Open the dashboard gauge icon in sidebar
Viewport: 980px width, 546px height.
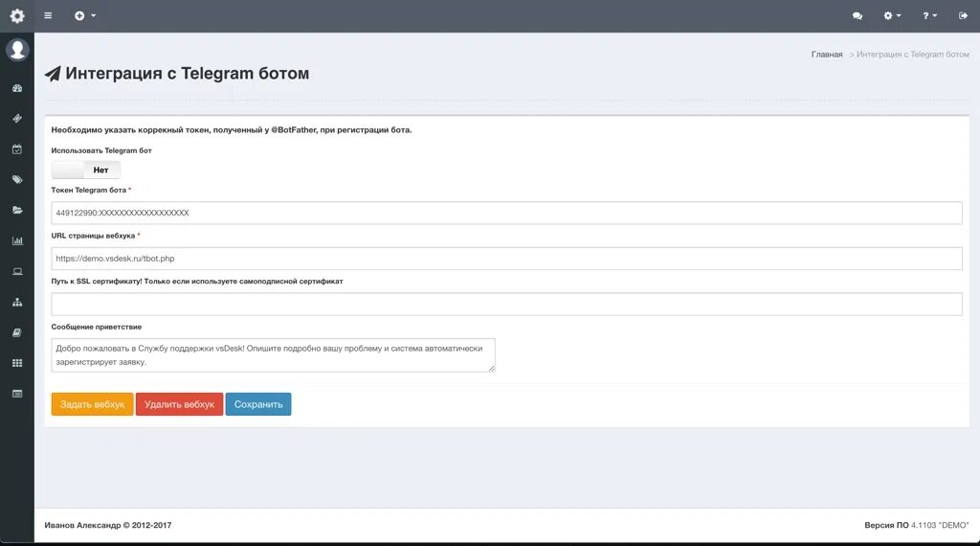[17, 88]
